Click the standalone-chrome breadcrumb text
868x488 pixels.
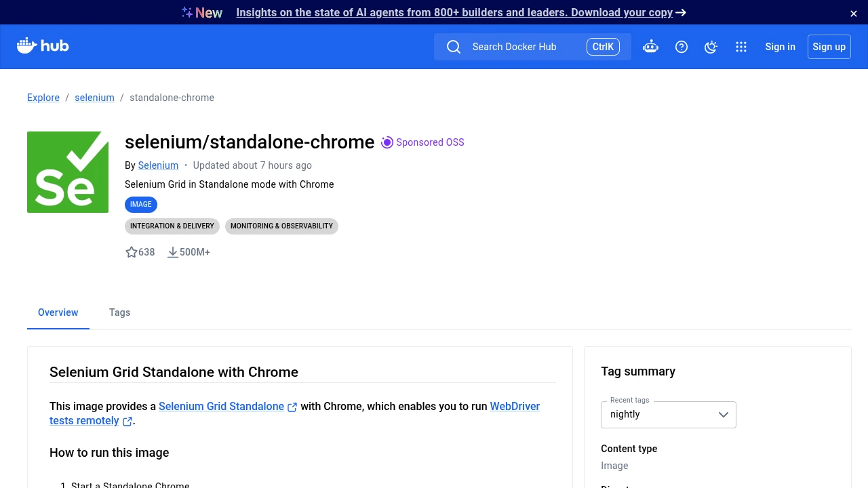172,98
